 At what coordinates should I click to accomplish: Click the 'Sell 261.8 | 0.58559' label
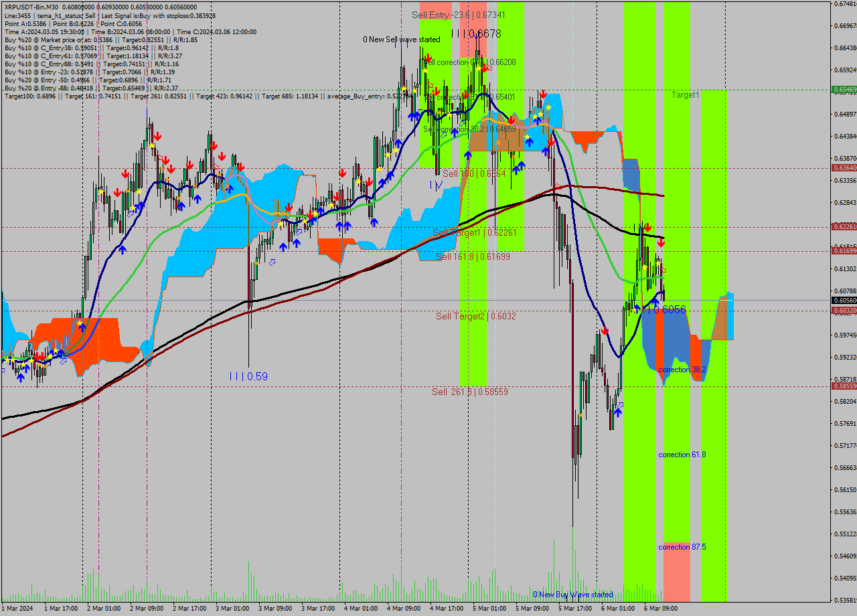click(x=469, y=392)
